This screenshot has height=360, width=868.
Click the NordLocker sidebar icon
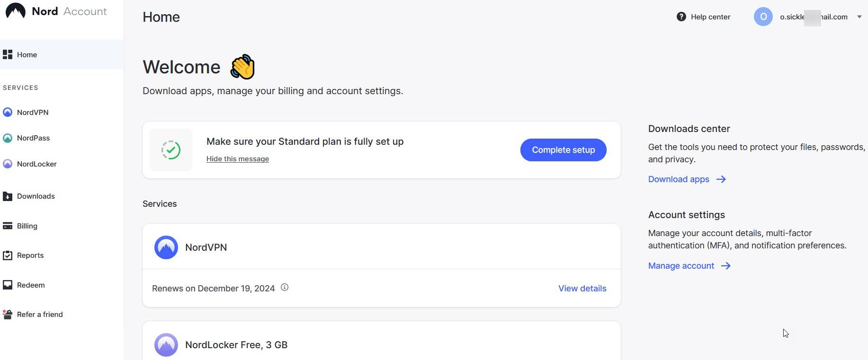point(8,164)
